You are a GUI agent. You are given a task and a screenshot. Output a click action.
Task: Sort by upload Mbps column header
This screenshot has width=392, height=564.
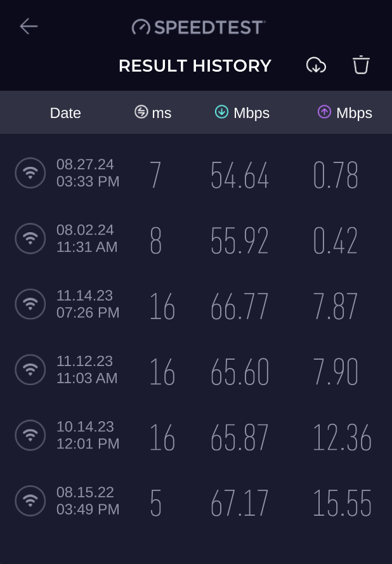click(x=344, y=113)
